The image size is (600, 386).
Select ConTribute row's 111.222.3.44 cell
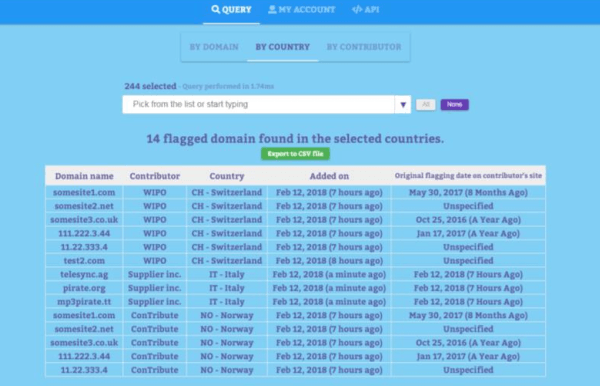pos(84,357)
